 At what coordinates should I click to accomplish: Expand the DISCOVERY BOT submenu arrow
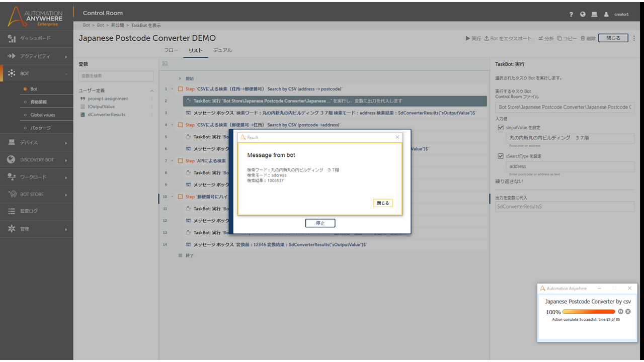pos(66,160)
